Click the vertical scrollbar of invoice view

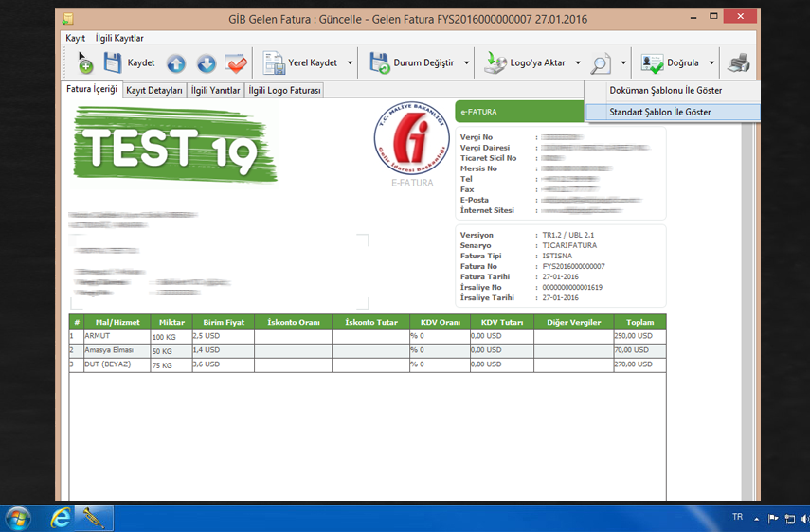pos(747,310)
